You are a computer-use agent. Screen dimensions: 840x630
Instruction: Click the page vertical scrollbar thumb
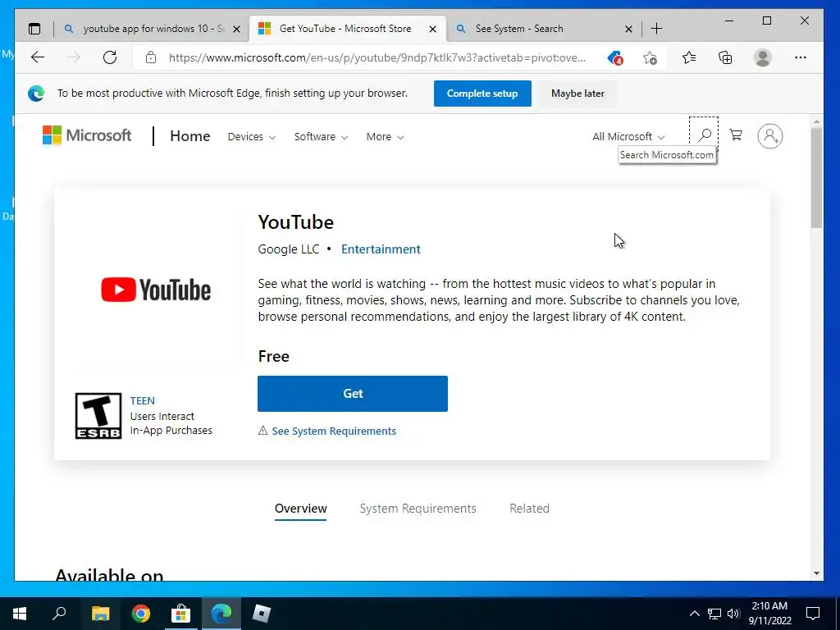pyautogui.click(x=816, y=178)
